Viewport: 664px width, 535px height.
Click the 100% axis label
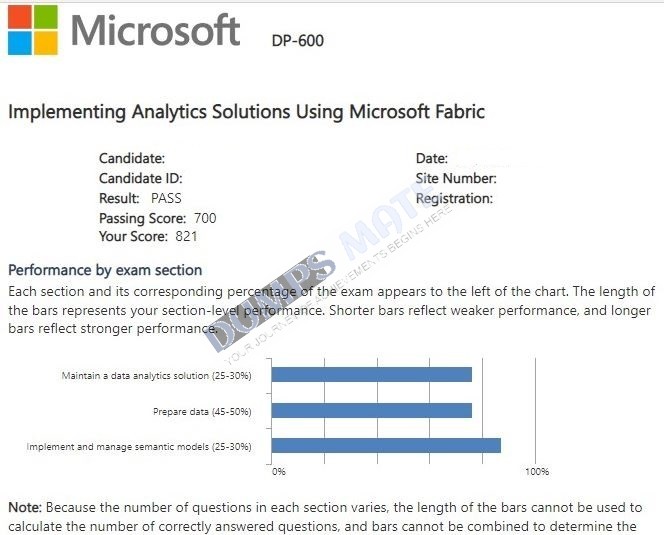coord(537,471)
